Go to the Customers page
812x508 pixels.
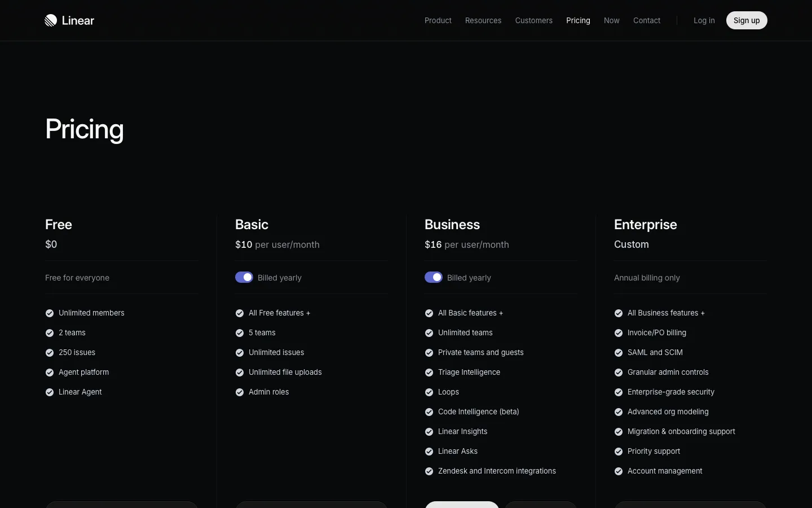534,20
